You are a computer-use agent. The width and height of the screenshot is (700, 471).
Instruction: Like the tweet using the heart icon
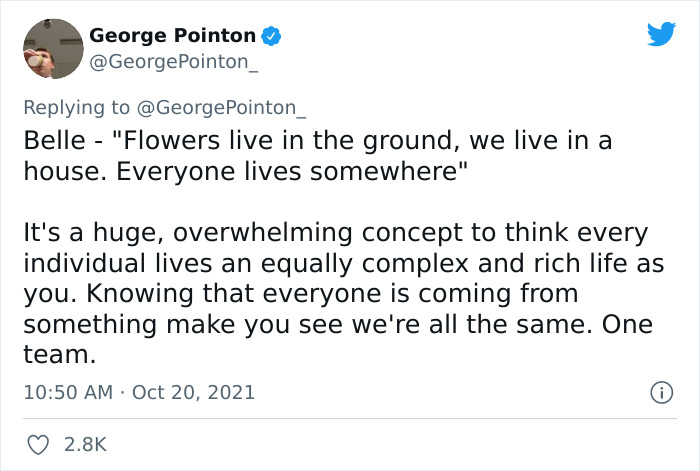click(x=38, y=445)
